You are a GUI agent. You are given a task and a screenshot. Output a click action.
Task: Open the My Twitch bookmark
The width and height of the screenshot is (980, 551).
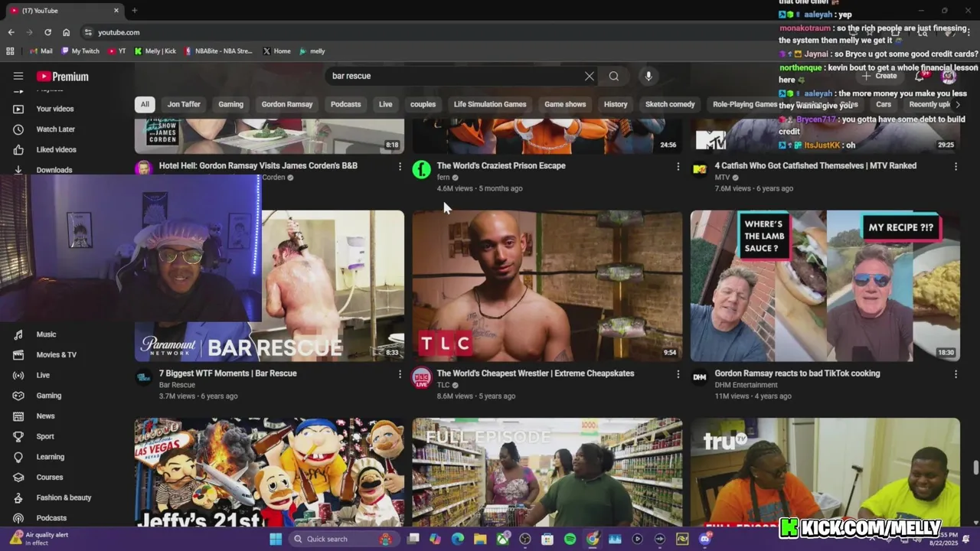click(80, 51)
